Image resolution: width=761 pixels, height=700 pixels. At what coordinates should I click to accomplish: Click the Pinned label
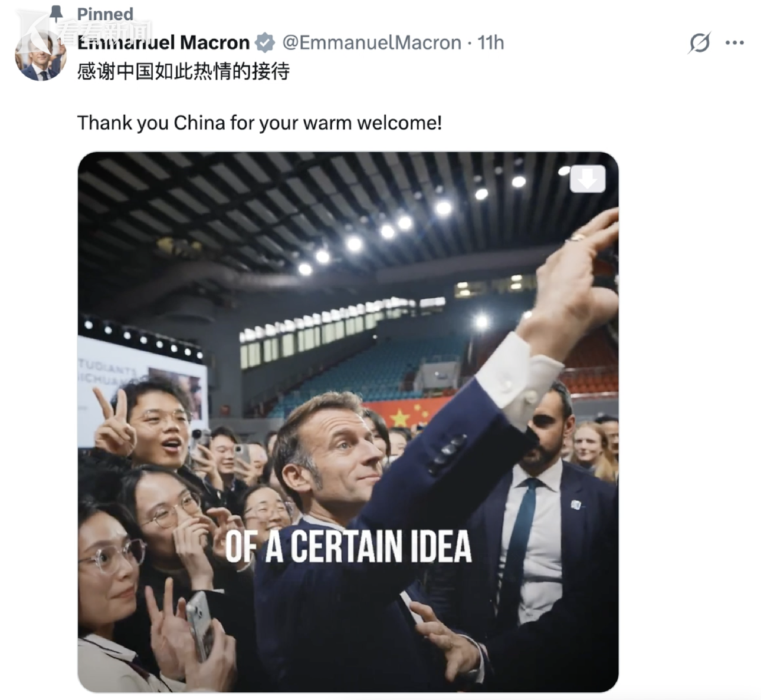[x=105, y=14]
